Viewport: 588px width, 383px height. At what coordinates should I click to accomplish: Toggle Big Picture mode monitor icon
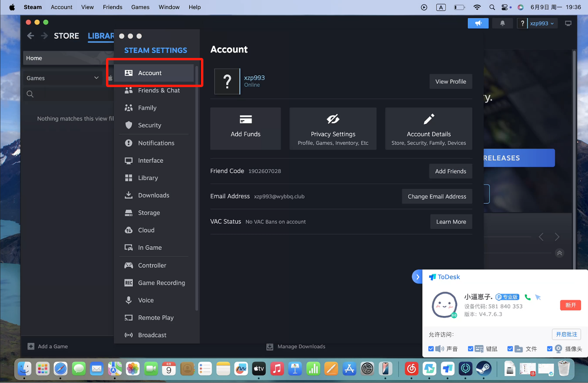click(x=568, y=23)
